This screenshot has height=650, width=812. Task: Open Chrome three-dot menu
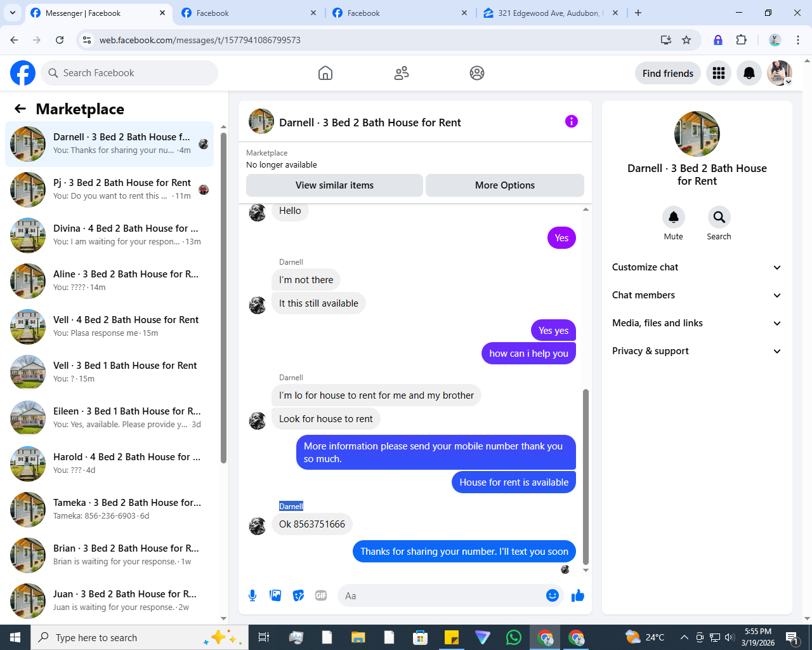pos(798,40)
